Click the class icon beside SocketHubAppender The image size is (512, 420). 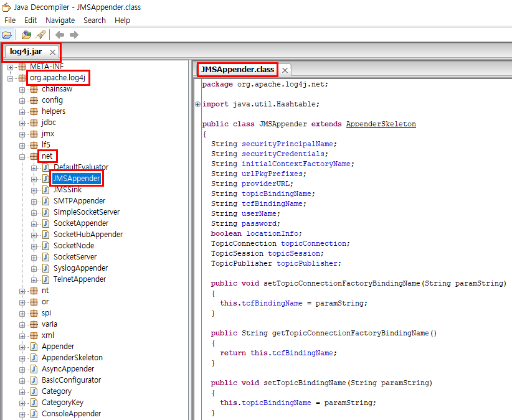tap(45, 235)
